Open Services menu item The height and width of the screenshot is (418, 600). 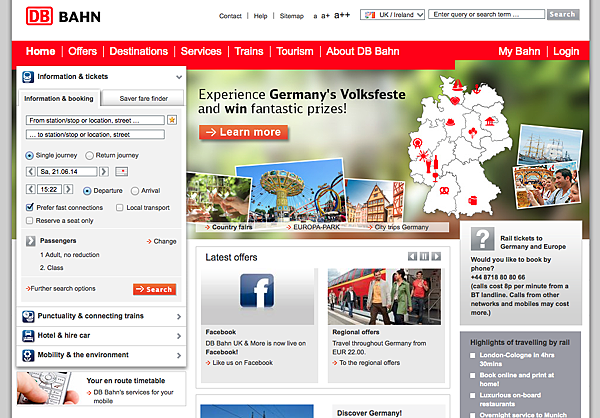(x=201, y=51)
